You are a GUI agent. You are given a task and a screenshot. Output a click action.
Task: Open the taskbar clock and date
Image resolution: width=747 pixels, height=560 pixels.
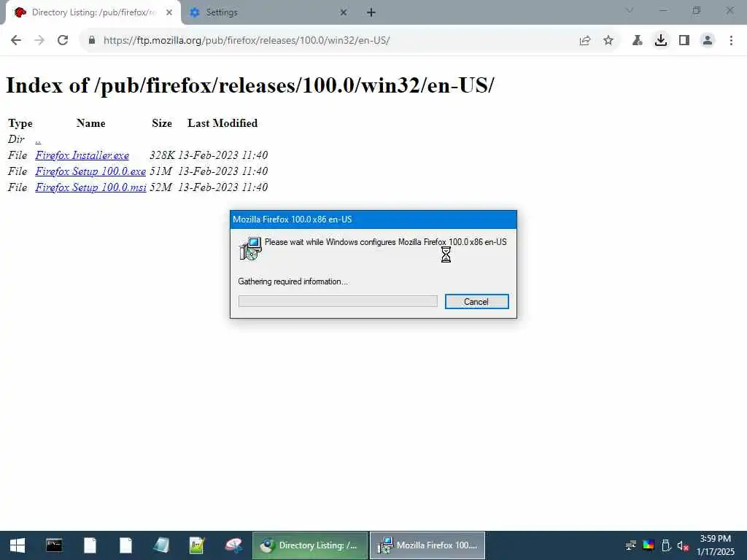[715, 545]
